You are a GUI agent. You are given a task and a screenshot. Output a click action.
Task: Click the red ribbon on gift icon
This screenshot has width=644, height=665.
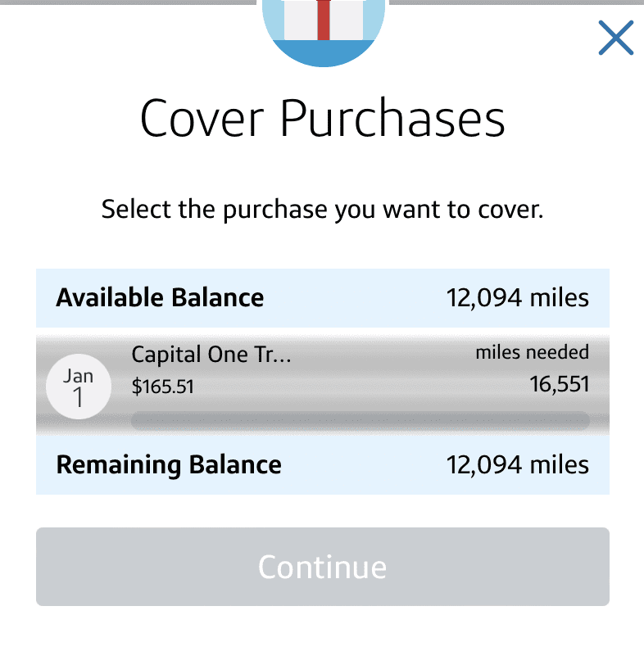(324, 20)
